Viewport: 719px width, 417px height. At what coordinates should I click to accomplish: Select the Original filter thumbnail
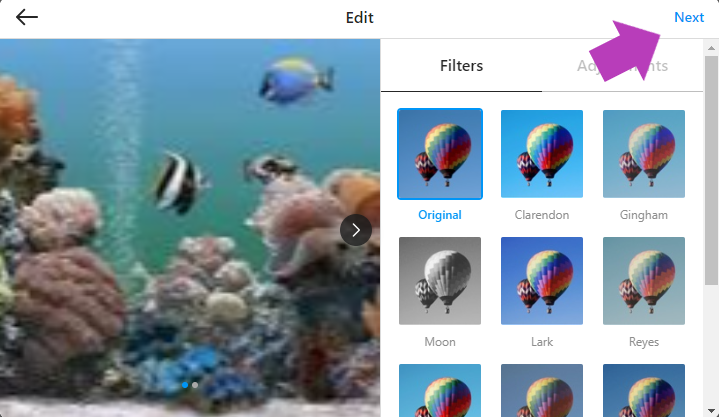coord(440,154)
